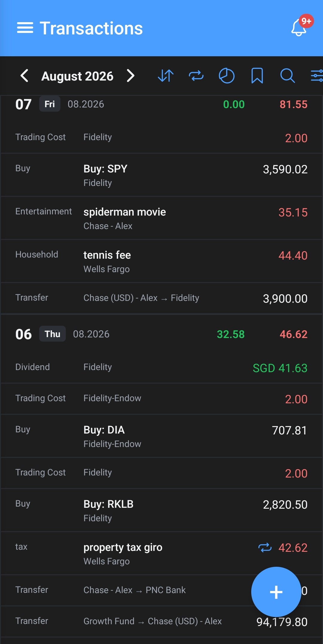Open search magnifier icon

point(288,76)
